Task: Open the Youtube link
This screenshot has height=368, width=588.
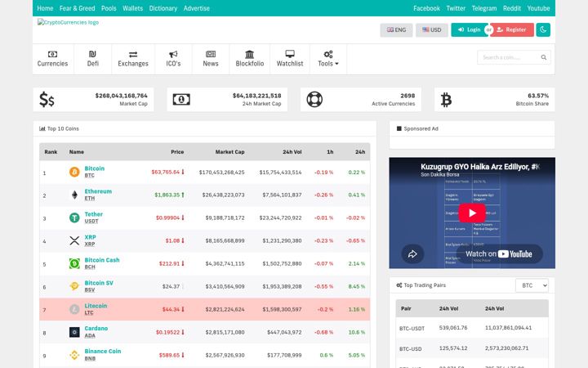Action: click(x=538, y=8)
